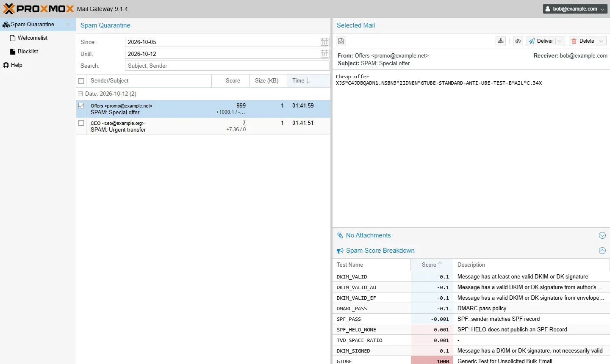Sort breakdown by Test Name column
Image resolution: width=610 pixels, height=364 pixels.
pyautogui.click(x=372, y=265)
